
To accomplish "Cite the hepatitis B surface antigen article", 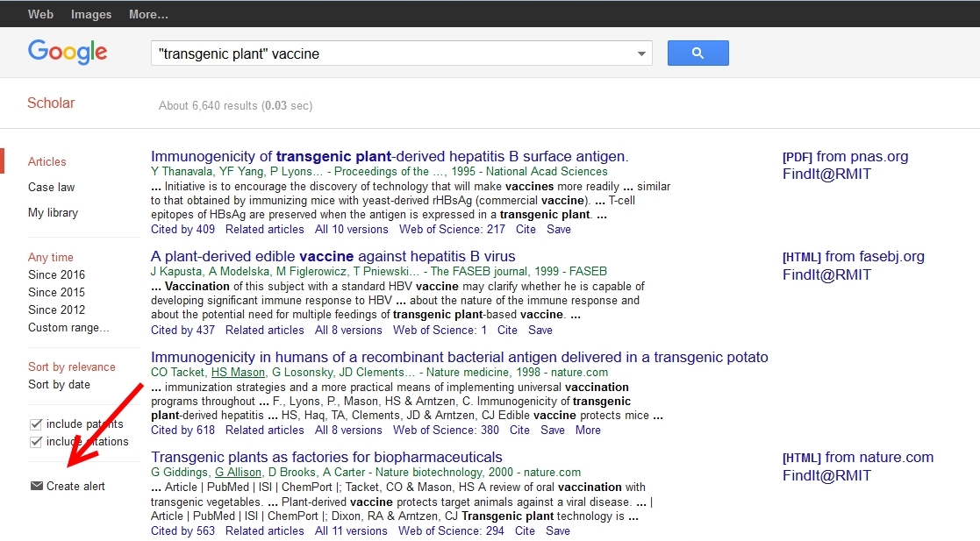I will tap(526, 229).
